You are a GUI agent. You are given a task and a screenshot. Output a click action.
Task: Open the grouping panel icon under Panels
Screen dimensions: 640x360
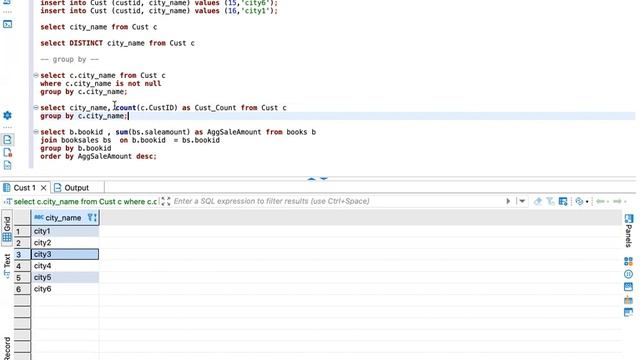point(629,261)
